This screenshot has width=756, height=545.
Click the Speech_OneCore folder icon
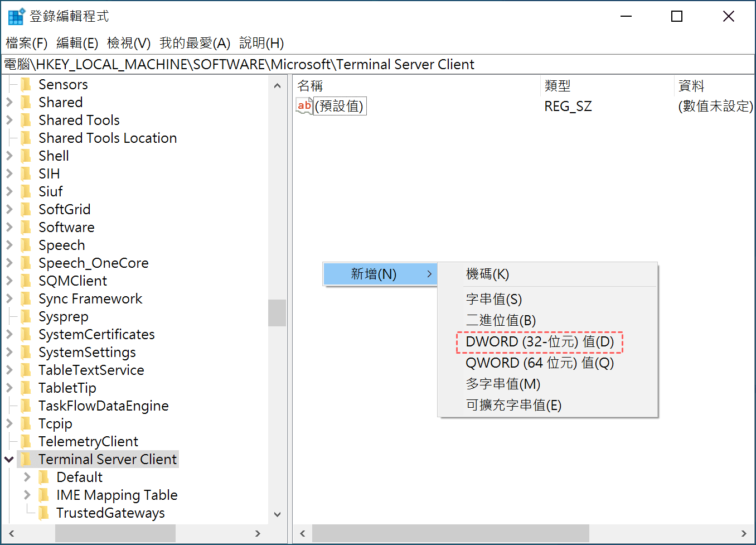[26, 263]
